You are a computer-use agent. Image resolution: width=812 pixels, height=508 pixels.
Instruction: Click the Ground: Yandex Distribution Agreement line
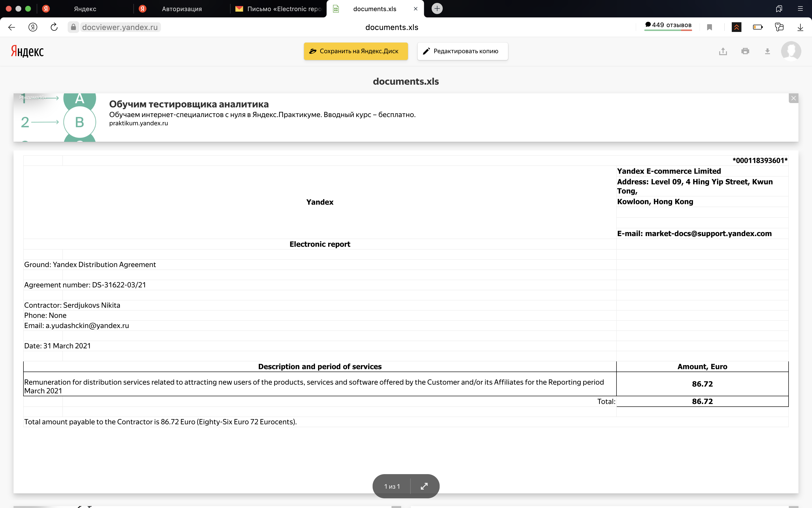(90, 265)
